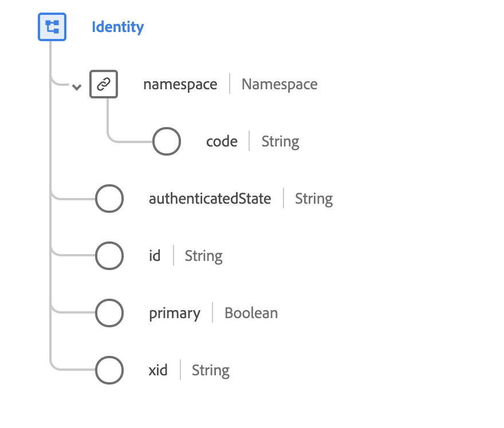Click the circle node beside xid
Viewport: 504px width, 428px height.
[109, 370]
